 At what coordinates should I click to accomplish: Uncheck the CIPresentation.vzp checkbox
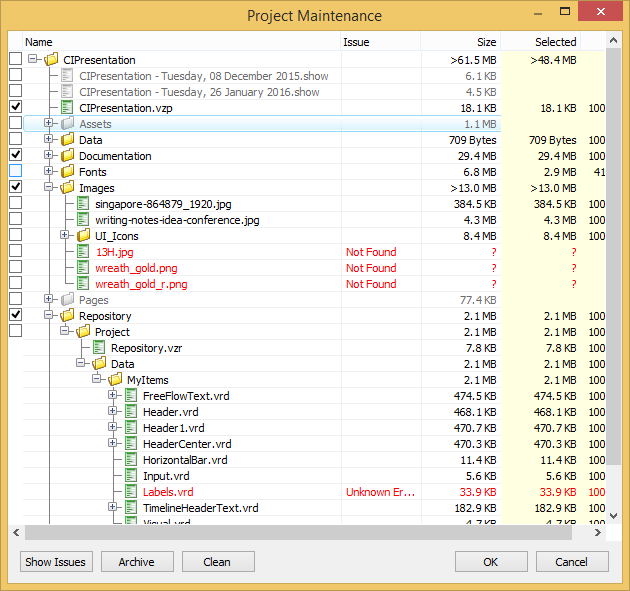(x=15, y=108)
